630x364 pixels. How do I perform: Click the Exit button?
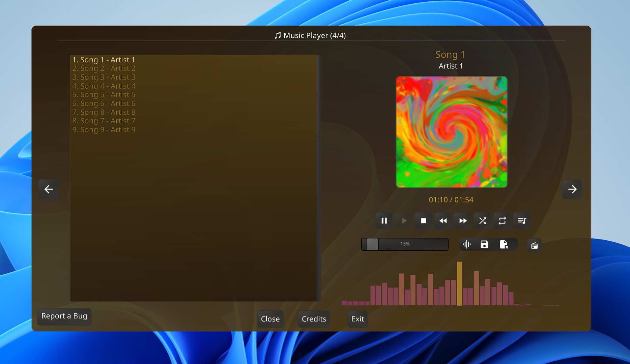click(357, 319)
